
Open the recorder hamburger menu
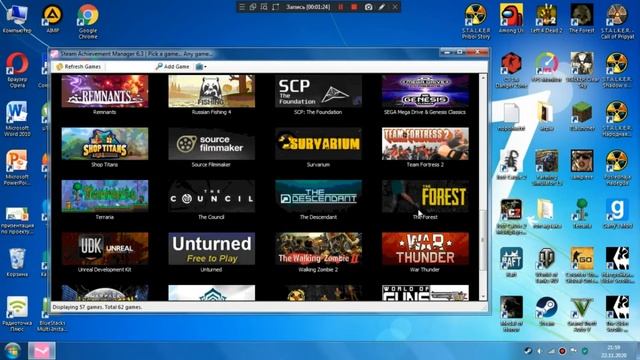(x=242, y=7)
